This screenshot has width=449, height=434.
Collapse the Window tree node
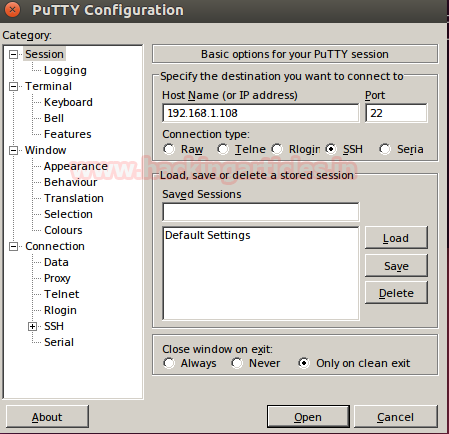(x=13, y=151)
